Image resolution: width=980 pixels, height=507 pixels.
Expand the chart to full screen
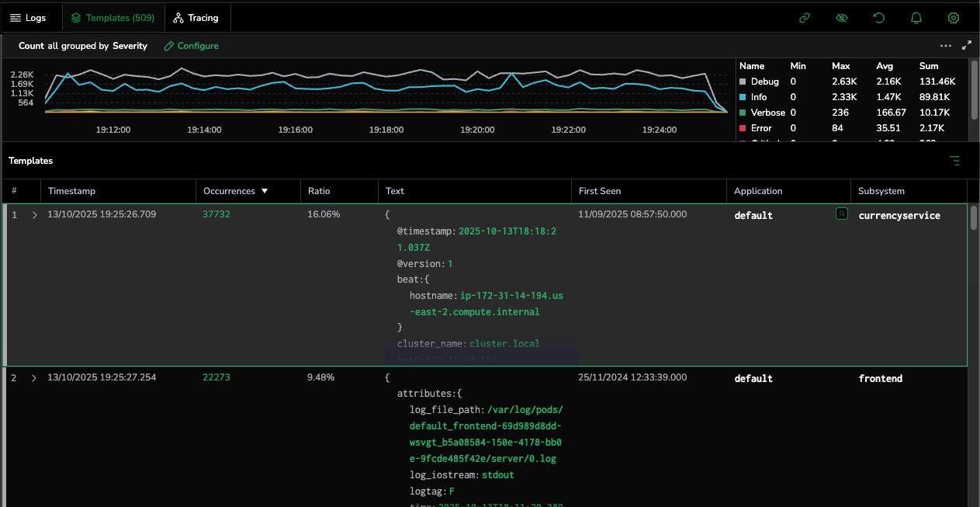tap(967, 46)
